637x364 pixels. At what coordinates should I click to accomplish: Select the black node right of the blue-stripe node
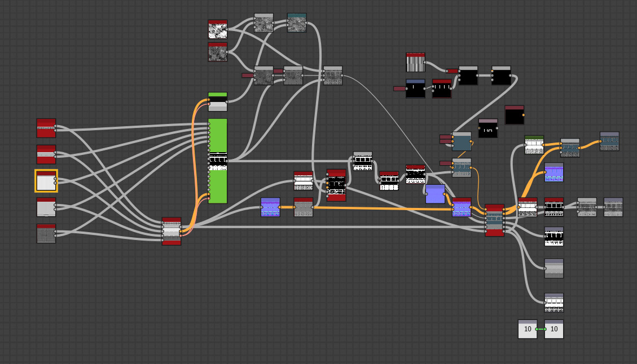[x=441, y=89]
